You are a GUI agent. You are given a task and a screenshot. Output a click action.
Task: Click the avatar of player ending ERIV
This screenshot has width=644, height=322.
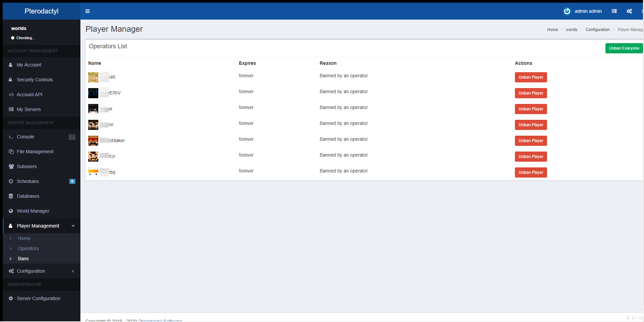coord(93,93)
